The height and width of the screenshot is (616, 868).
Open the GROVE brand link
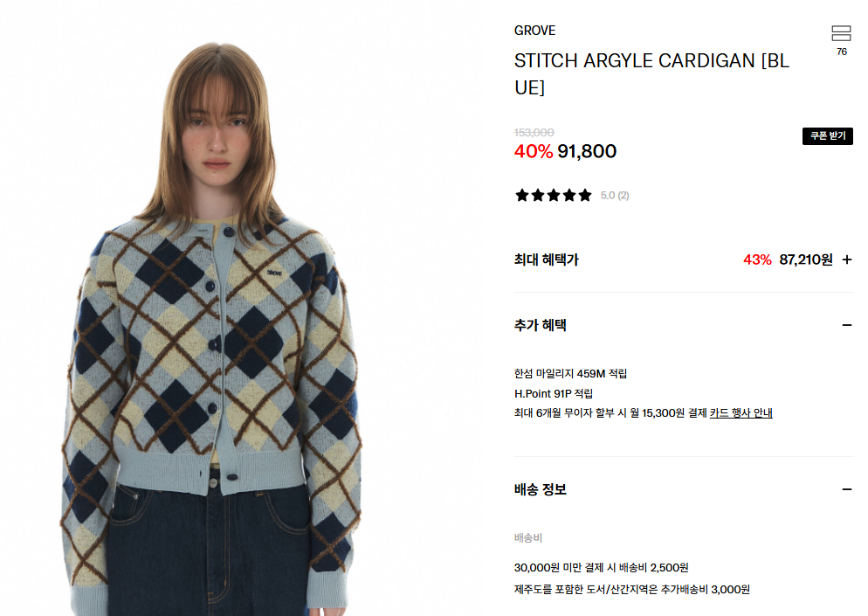(x=534, y=31)
